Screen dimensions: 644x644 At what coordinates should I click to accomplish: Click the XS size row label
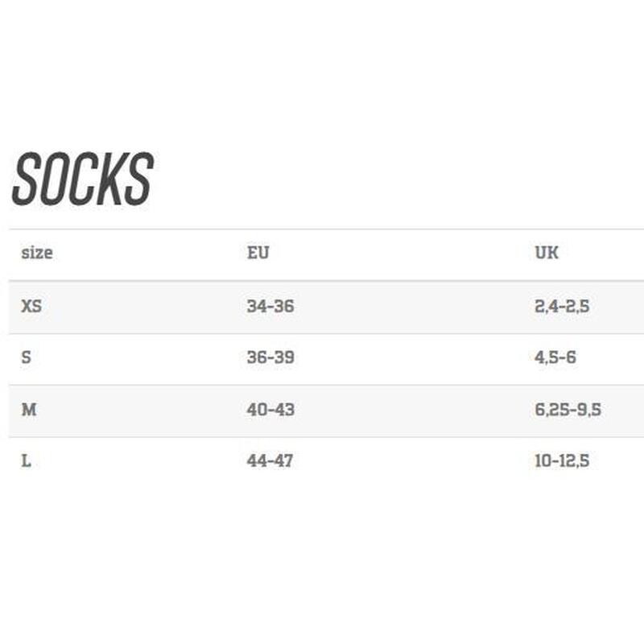(x=31, y=306)
